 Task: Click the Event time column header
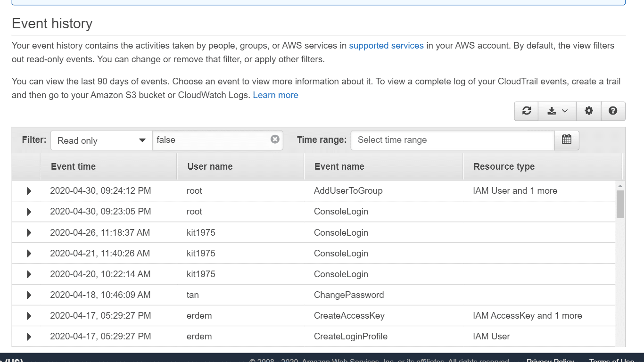pyautogui.click(x=108, y=166)
